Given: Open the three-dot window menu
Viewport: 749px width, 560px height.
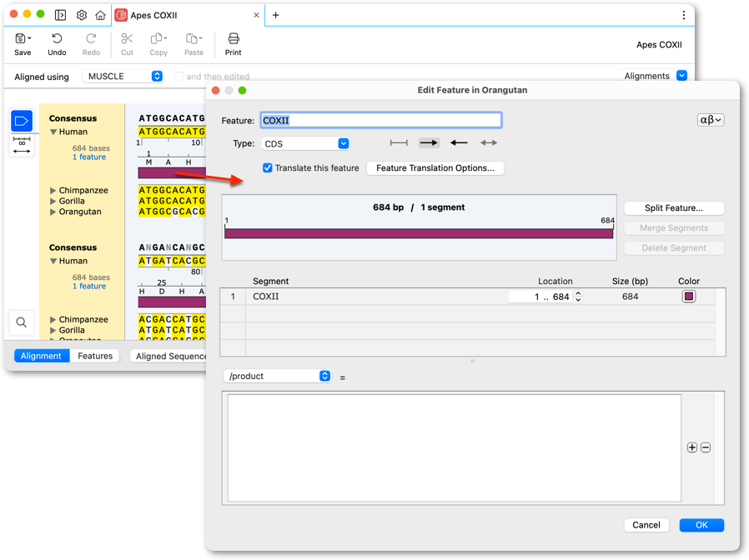Looking at the screenshot, I should (x=684, y=15).
